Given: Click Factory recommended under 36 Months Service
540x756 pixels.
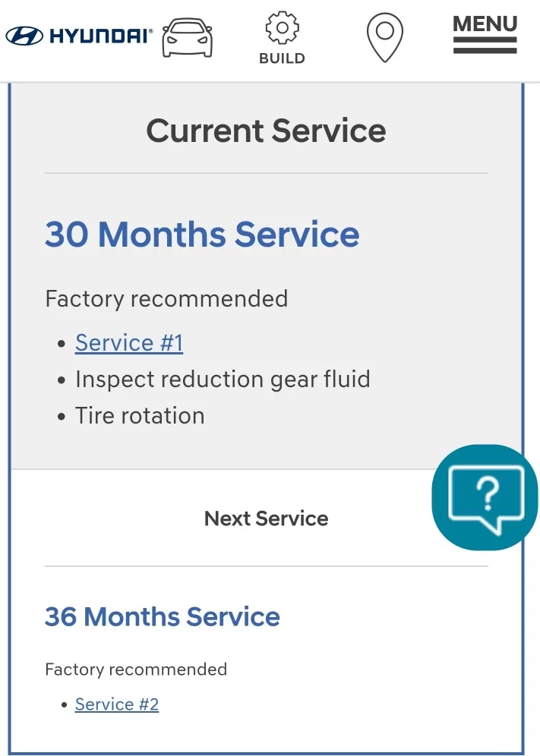Looking at the screenshot, I should point(136,669).
